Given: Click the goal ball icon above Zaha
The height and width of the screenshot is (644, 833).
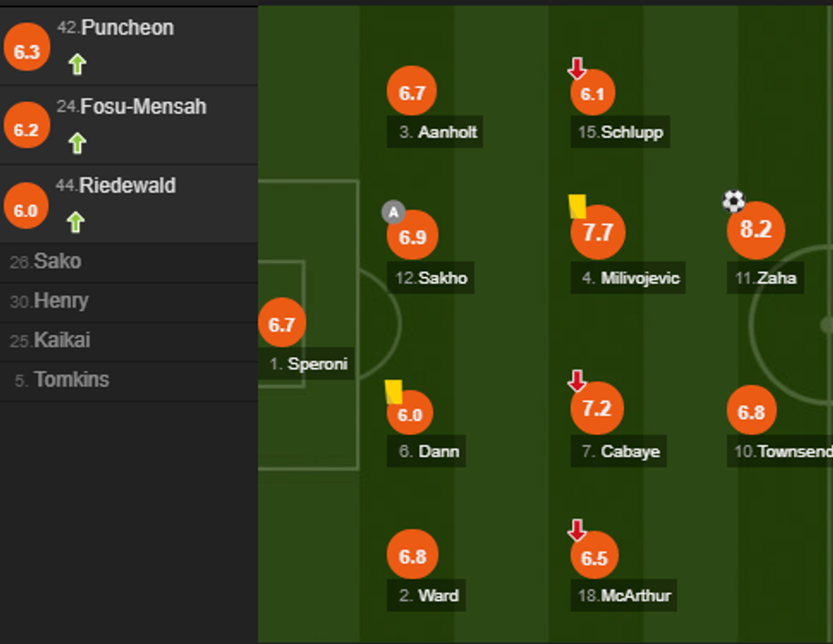Looking at the screenshot, I should tap(734, 201).
